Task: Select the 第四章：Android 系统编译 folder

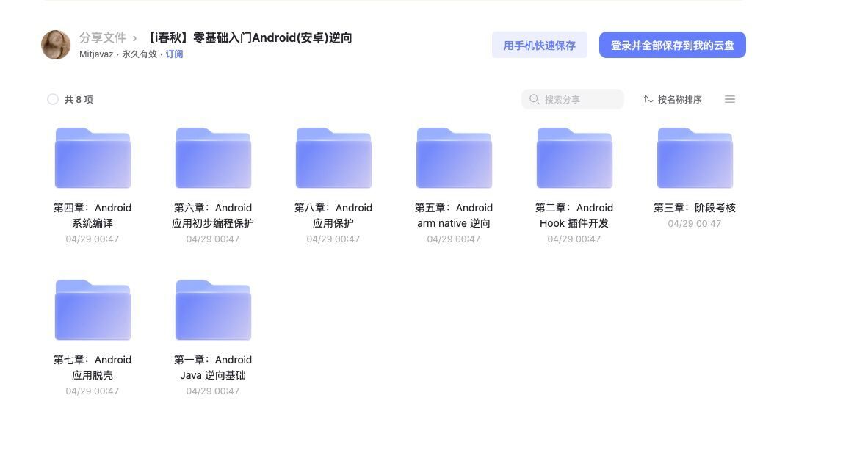Action: click(x=93, y=157)
